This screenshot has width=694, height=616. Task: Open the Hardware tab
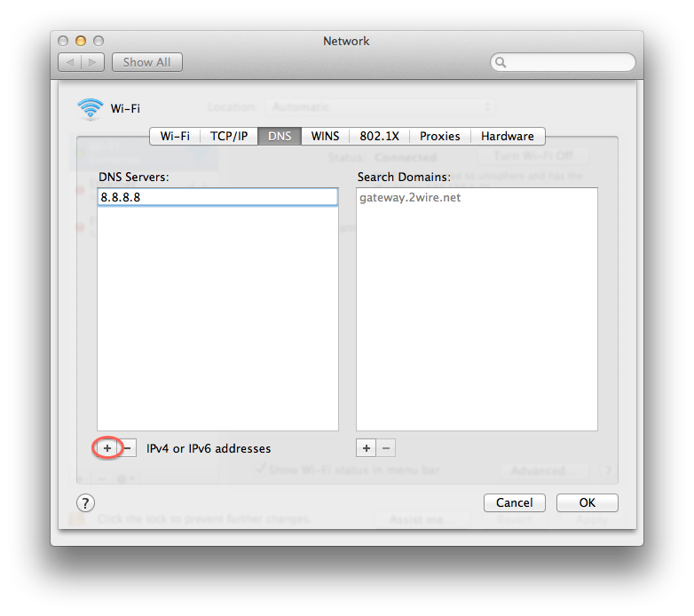(508, 137)
